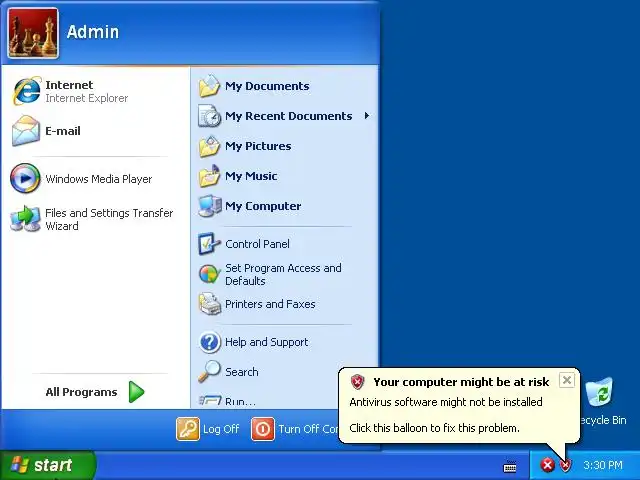The height and width of the screenshot is (480, 640).
Task: Click the E-mail envelope icon
Action: [26, 131]
